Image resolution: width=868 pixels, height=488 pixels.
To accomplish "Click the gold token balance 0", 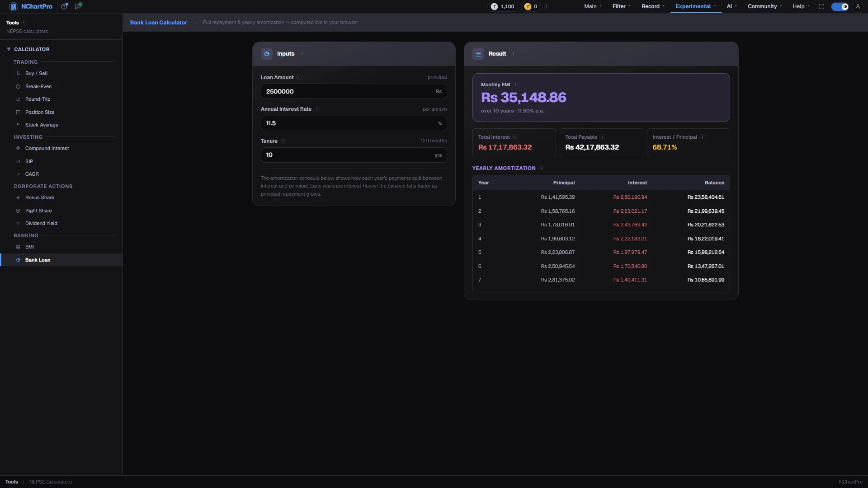I will (x=531, y=6).
